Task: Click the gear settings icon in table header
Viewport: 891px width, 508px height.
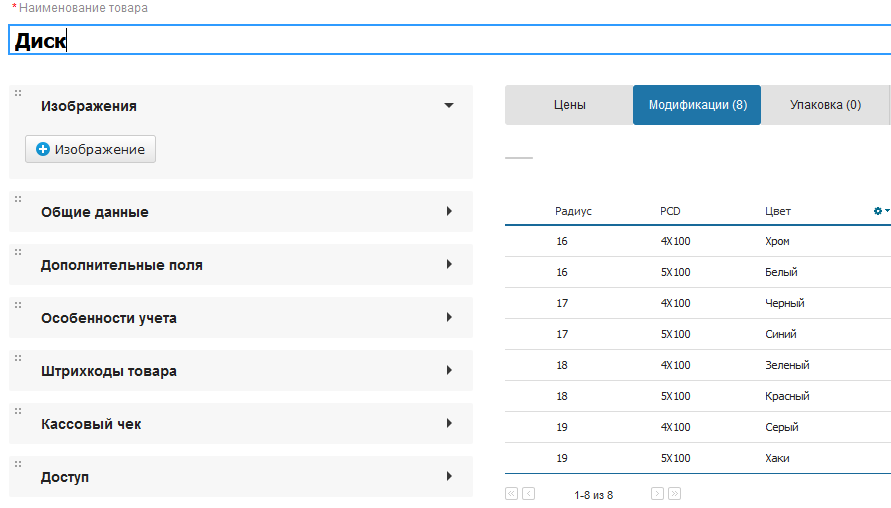Action: coord(879,211)
